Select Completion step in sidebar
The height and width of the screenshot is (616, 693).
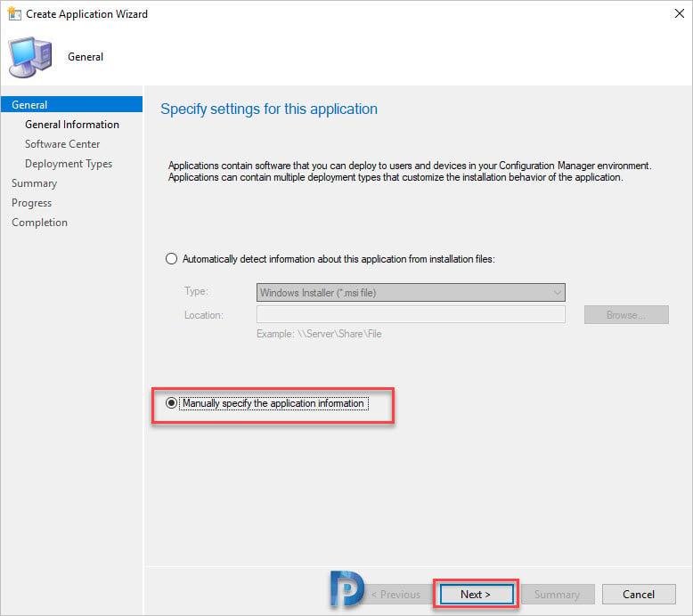[x=39, y=223]
